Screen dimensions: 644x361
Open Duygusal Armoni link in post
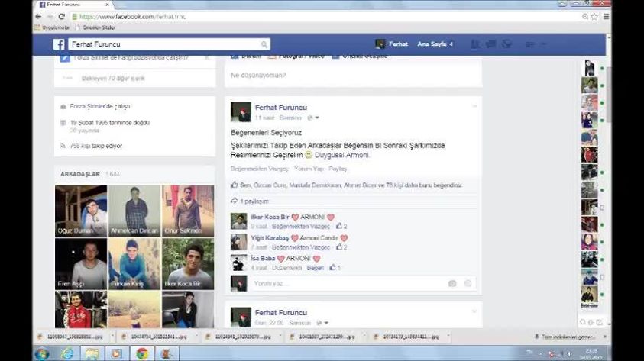pyautogui.click(x=341, y=155)
